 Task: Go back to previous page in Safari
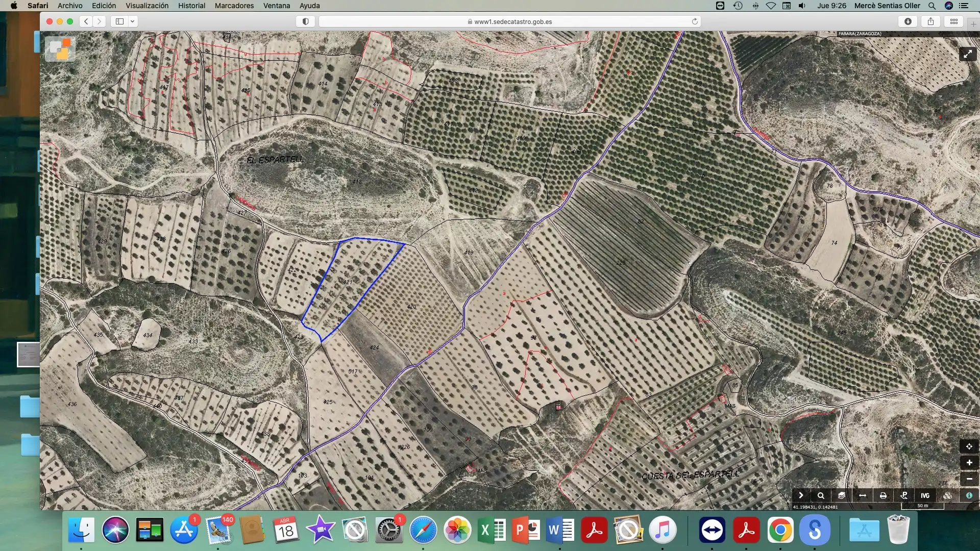[x=86, y=21]
